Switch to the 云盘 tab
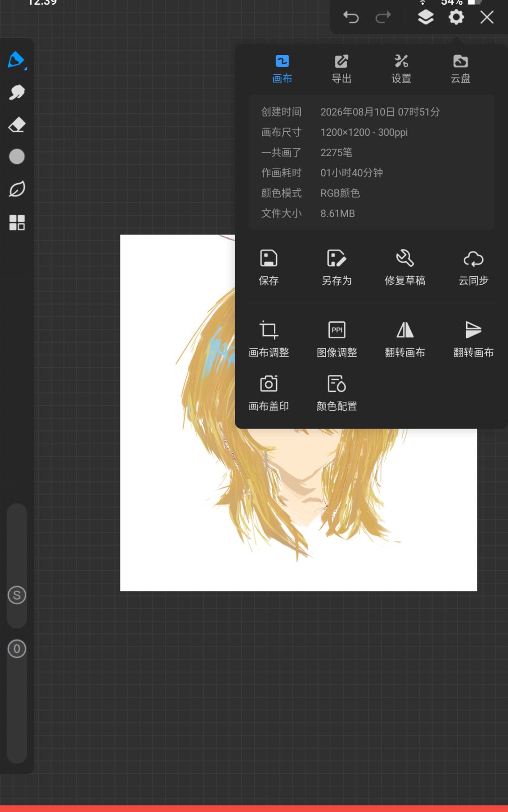Screen dimensions: 508x812 (460, 69)
